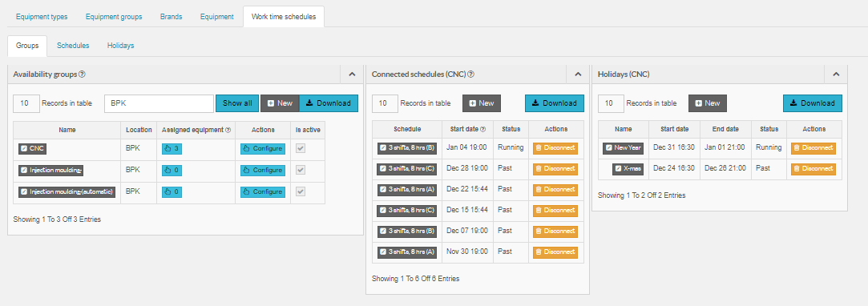The image size is (868, 306).
Task: Download connected schedules table
Action: click(x=554, y=103)
